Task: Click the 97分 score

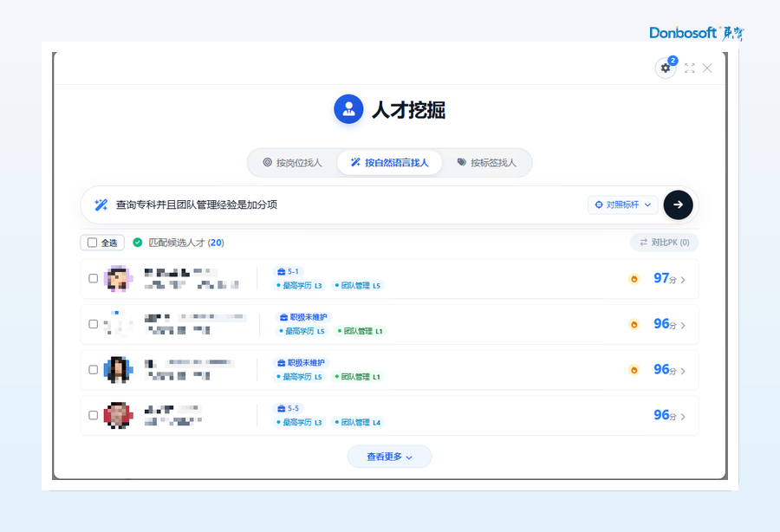Action: point(665,278)
